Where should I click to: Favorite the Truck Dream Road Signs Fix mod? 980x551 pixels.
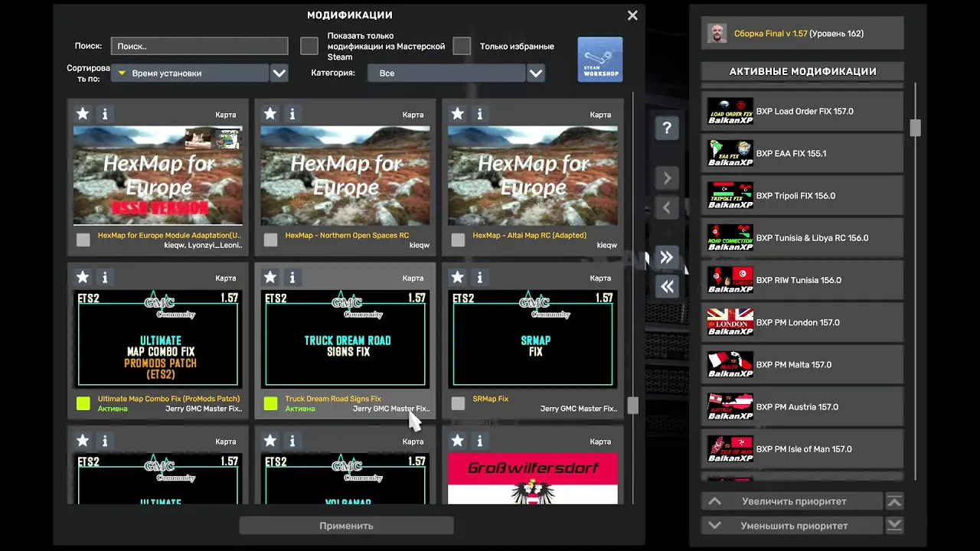269,277
